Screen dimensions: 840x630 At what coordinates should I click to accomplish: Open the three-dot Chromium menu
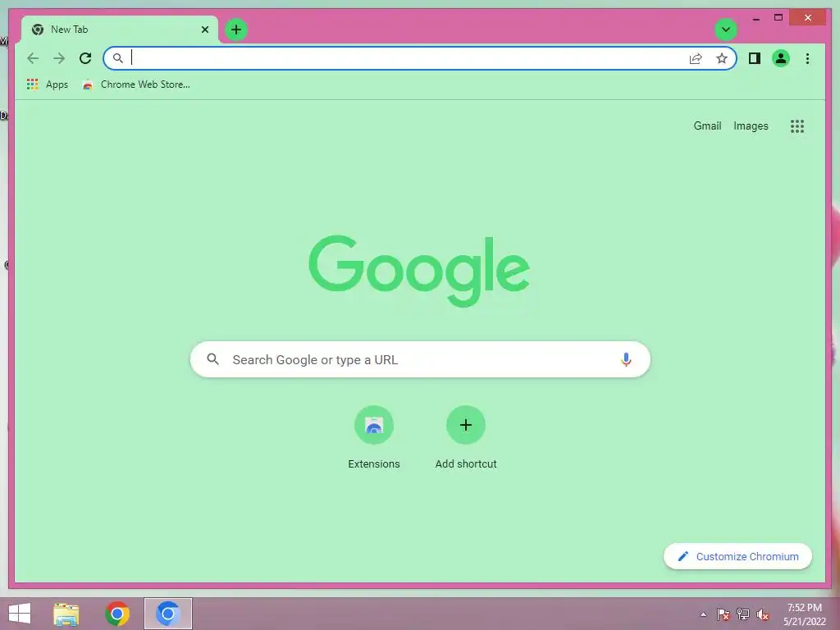[807, 58]
